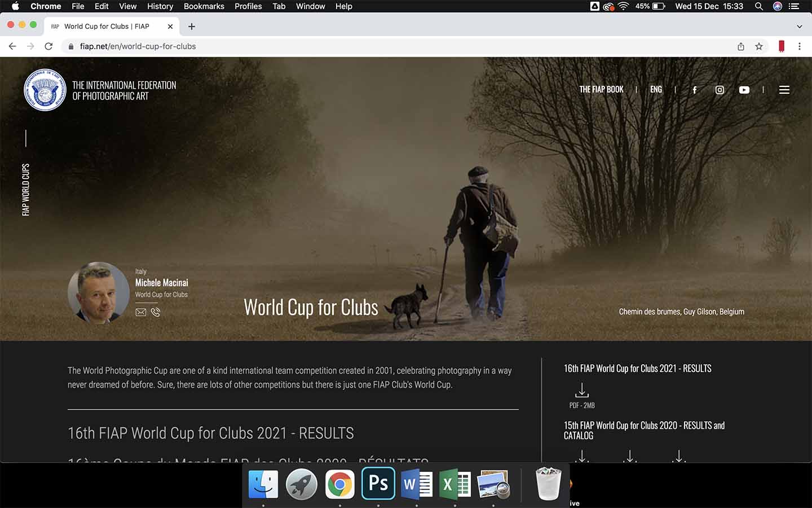Viewport: 812px width, 508px height.
Task: Open the ENG language selector
Action: click(656, 90)
